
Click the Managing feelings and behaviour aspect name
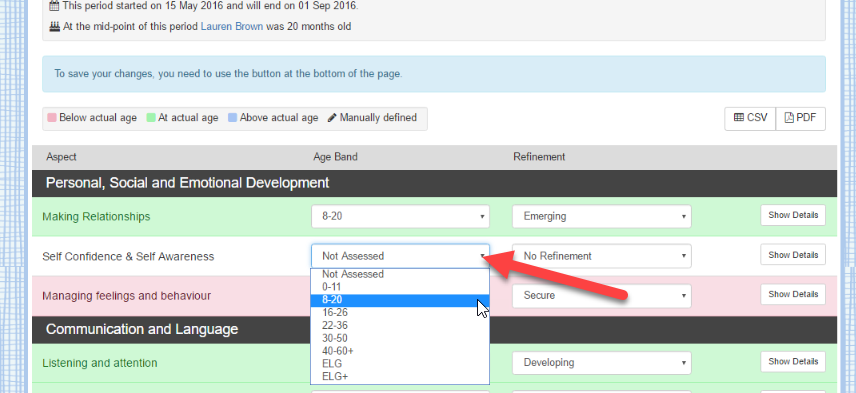tap(126, 296)
